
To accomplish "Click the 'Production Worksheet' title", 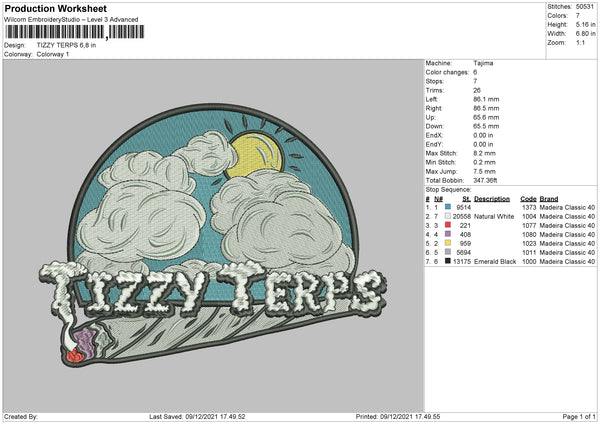I will [56, 8].
